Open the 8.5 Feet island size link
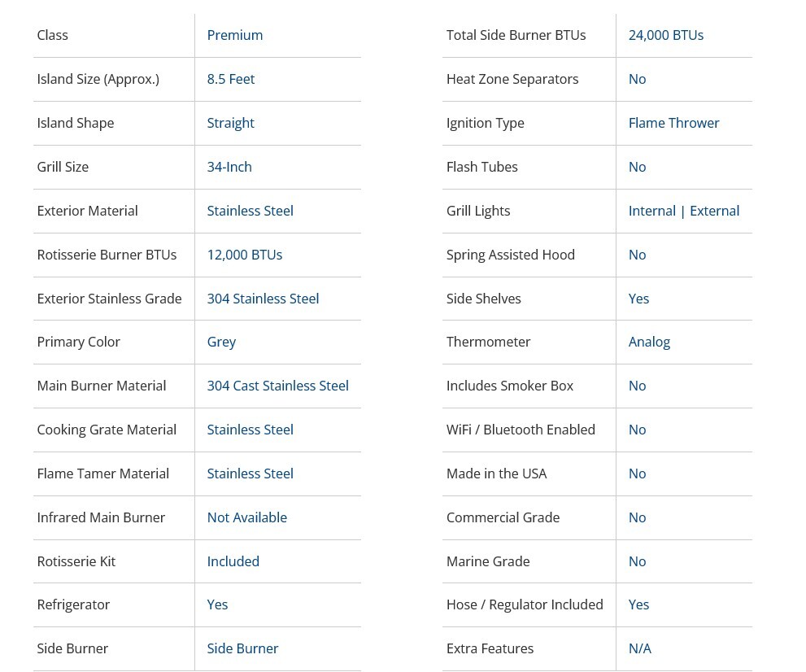Viewport: 806px width, 672px height. click(230, 79)
